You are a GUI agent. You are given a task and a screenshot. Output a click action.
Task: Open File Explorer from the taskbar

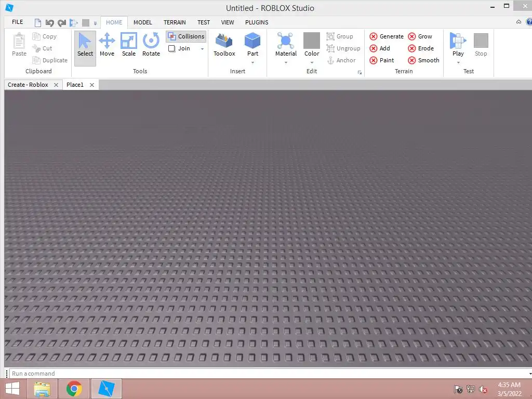[43, 389]
